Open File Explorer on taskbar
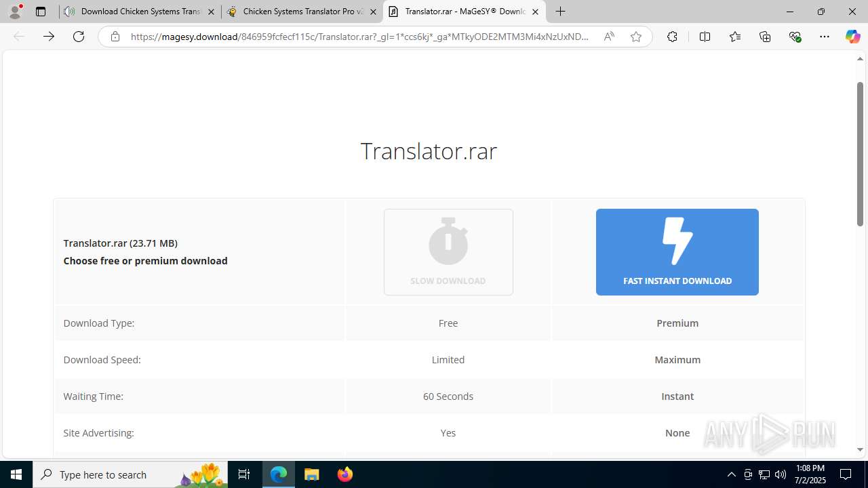This screenshot has height=488, width=868. pos(311,474)
